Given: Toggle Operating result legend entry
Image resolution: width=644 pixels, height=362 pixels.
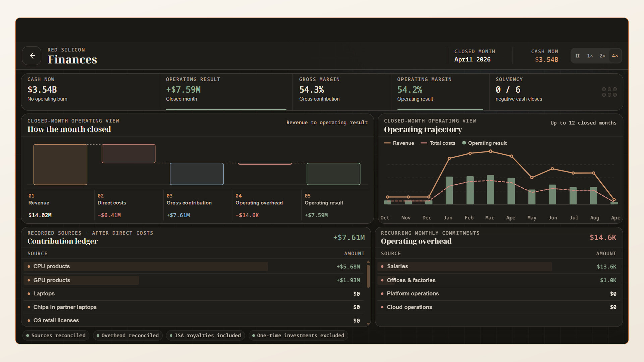Looking at the screenshot, I should tap(484, 143).
